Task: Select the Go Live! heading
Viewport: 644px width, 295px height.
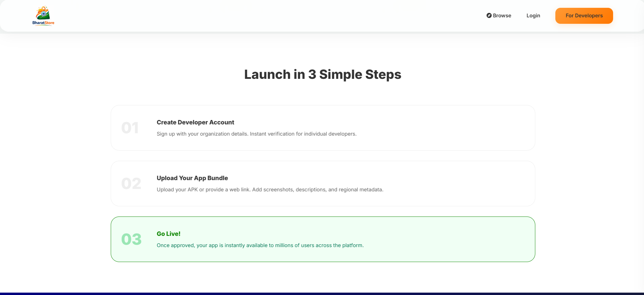Action: coord(168,234)
